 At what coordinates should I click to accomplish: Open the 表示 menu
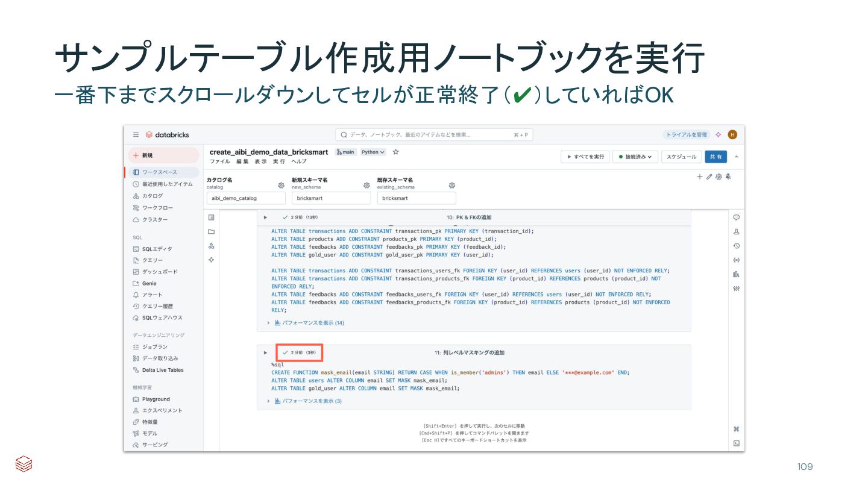point(260,161)
